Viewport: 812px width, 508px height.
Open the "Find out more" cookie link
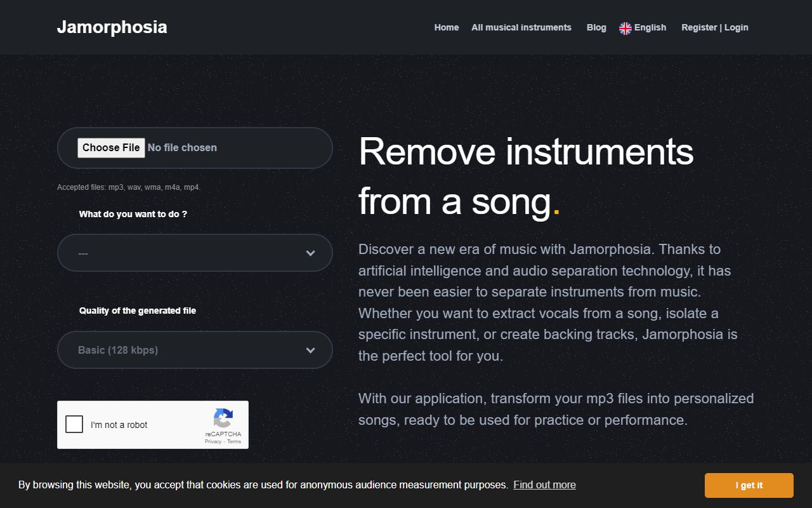[x=544, y=485]
